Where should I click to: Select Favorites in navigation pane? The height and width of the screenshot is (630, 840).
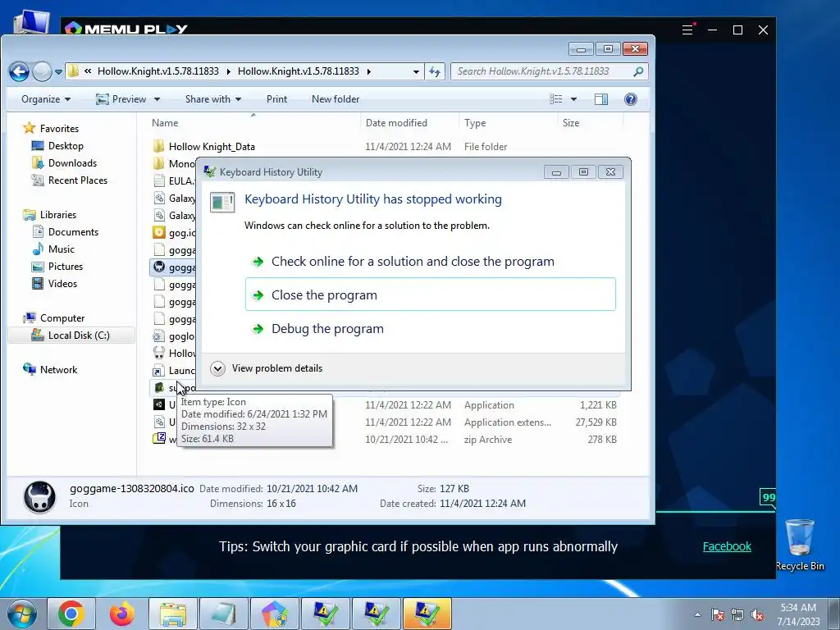(x=59, y=129)
